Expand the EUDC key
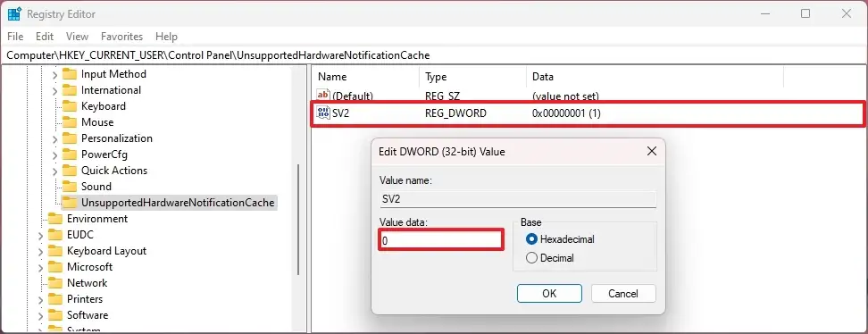 click(x=40, y=235)
